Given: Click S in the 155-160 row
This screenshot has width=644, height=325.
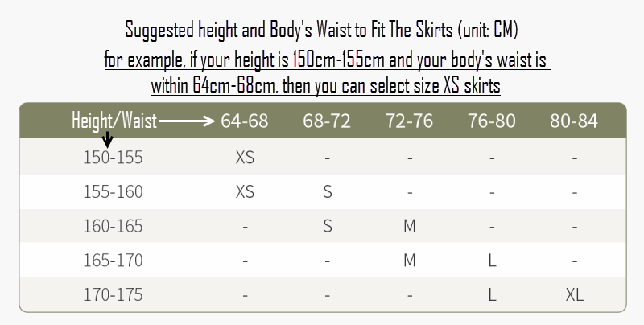Looking at the screenshot, I should pyautogui.click(x=328, y=191).
